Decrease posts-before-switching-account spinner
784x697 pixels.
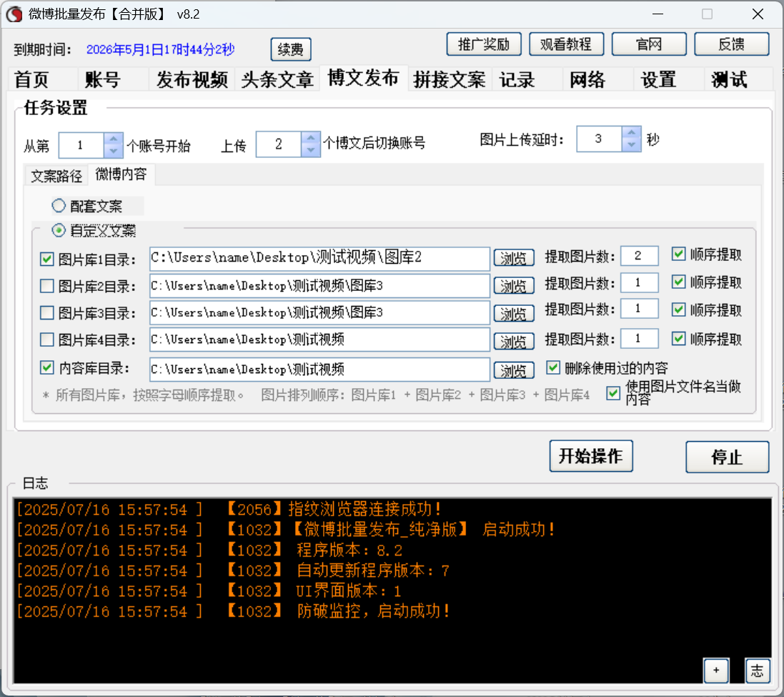point(311,149)
